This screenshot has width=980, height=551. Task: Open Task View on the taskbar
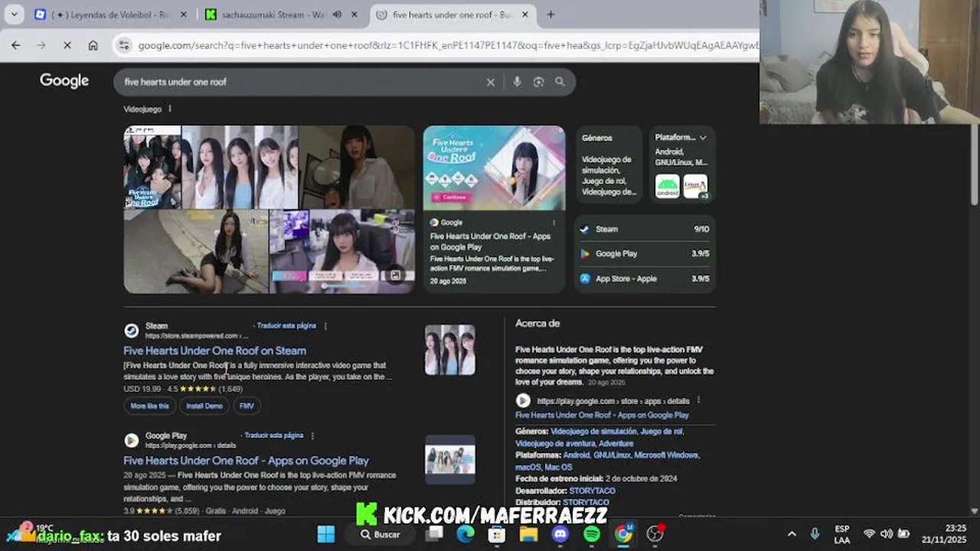tap(435, 534)
